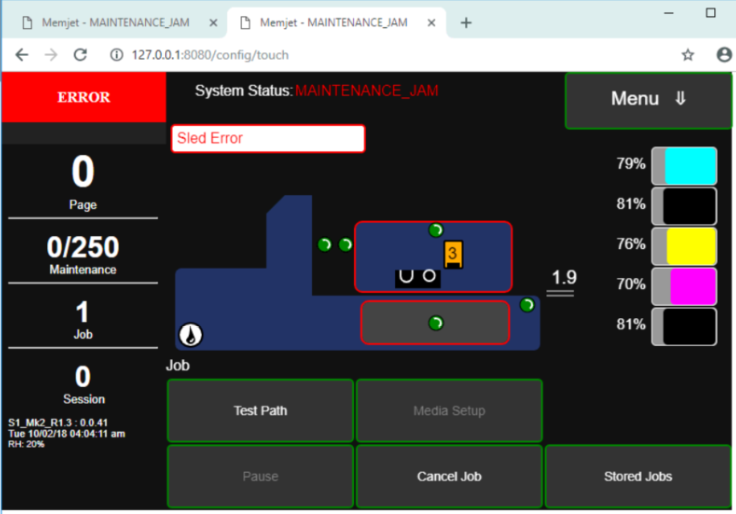Click the magenta ink level bar at 70%
Viewport: 736px width, 514px height.
click(684, 286)
